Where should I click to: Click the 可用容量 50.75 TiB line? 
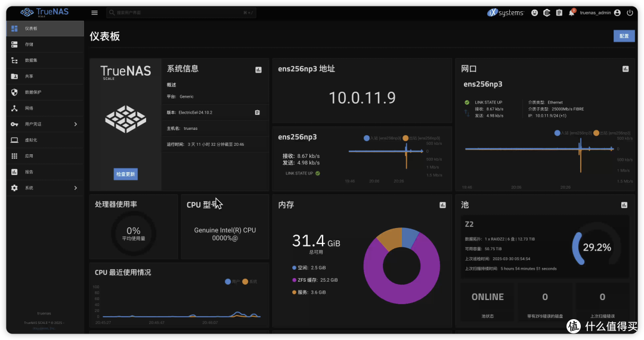coord(483,249)
